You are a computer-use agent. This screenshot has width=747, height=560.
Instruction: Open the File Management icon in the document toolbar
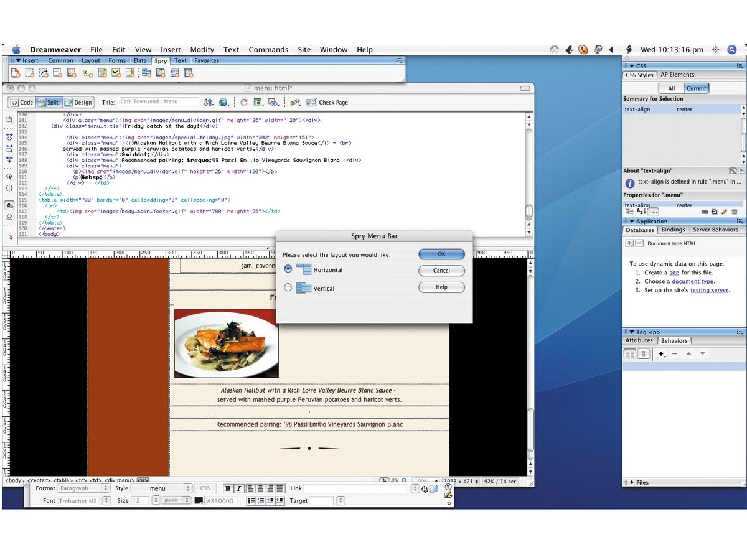click(209, 102)
